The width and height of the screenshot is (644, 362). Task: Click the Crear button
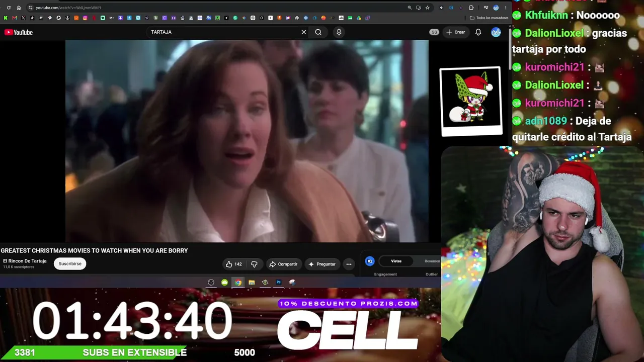[x=456, y=32]
